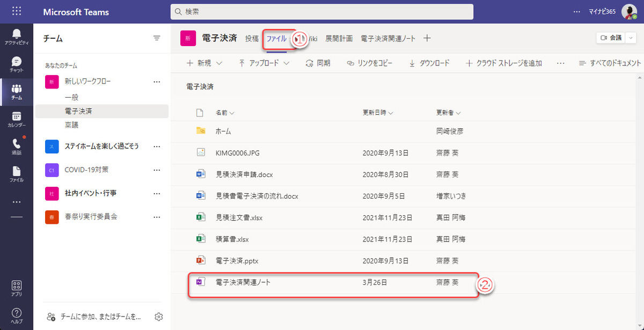
Task: Open Help icon in the rail
Action: 17,316
